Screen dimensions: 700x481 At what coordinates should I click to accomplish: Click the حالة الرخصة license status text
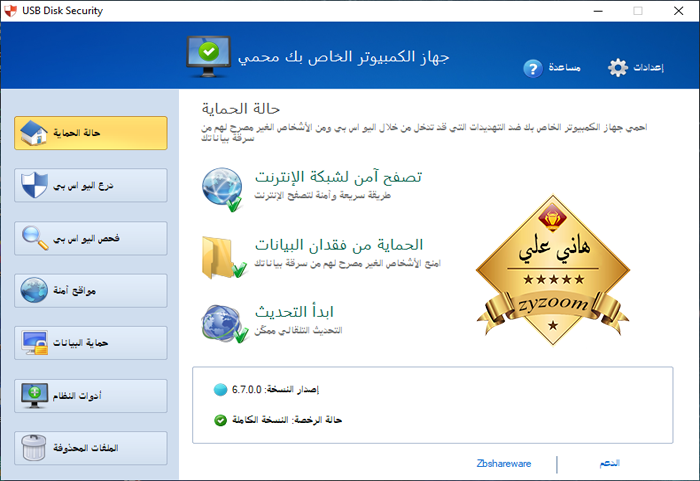pyautogui.click(x=287, y=420)
